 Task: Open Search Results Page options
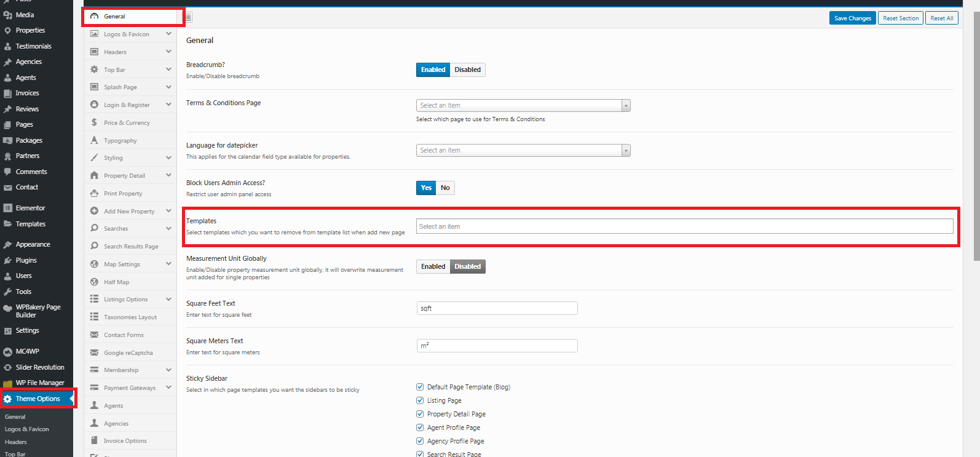[130, 246]
